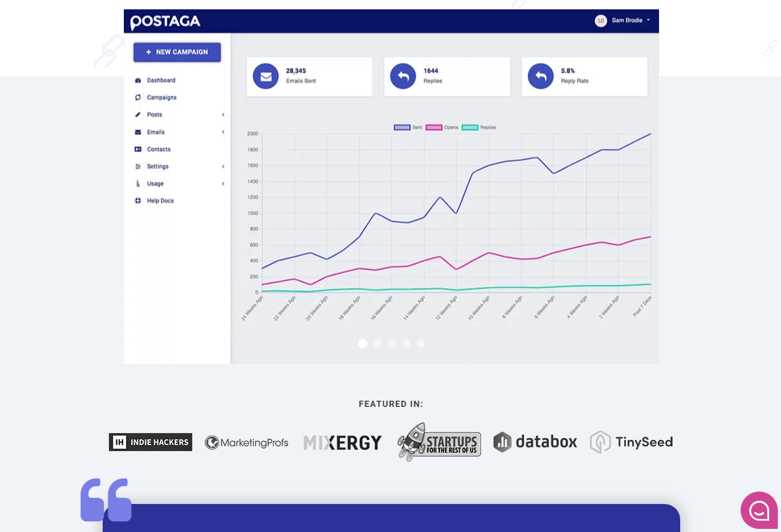This screenshot has width=781, height=532.
Task: Click the MarketingProfs logo
Action: pos(247,442)
